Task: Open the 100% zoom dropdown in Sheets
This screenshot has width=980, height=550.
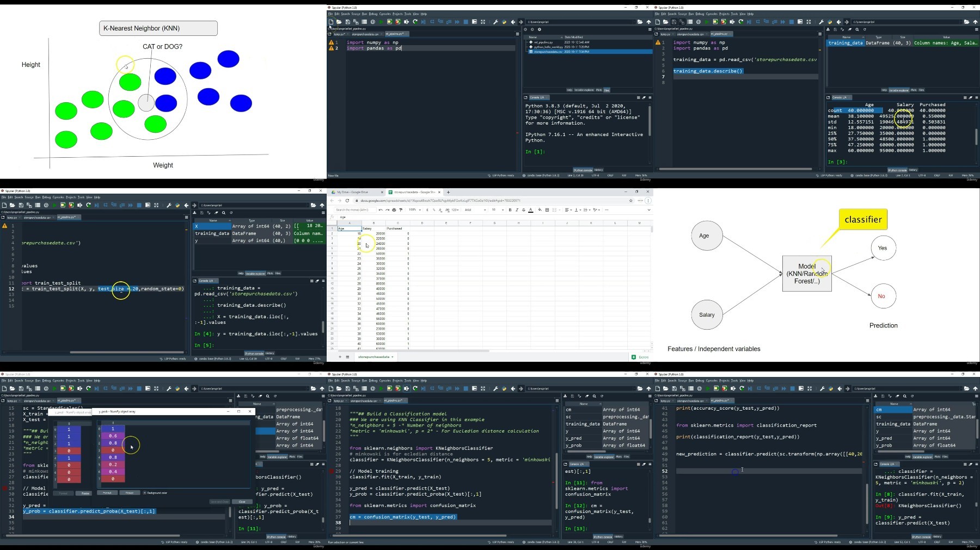Action: 414,210
